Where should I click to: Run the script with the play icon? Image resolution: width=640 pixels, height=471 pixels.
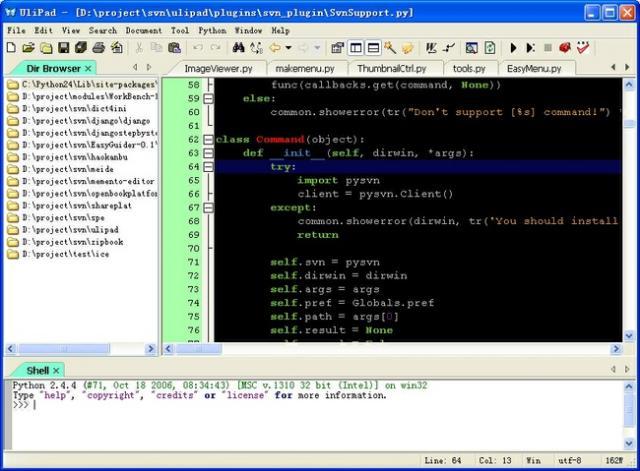pyautogui.click(x=514, y=47)
